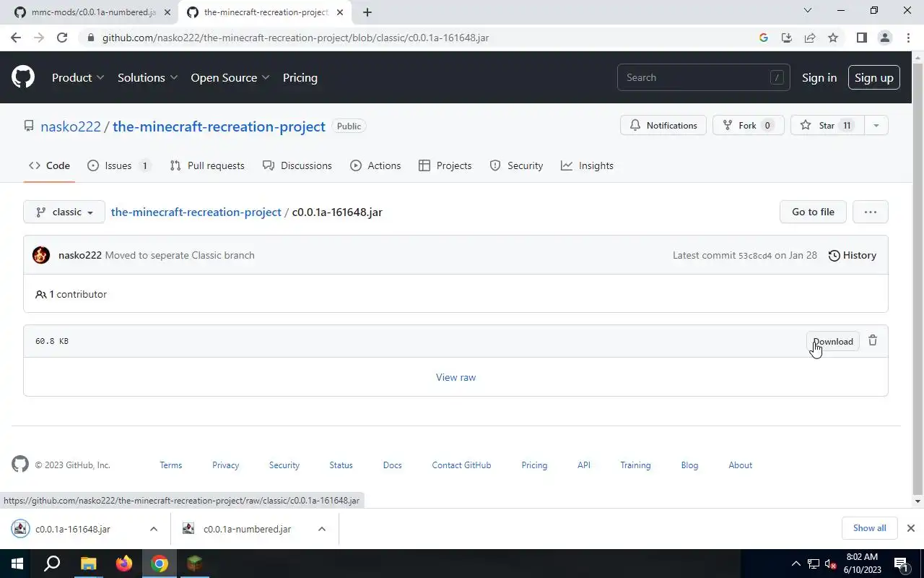Image resolution: width=924 pixels, height=578 pixels.
Task: Focus the GitHub search field
Action: (x=703, y=77)
